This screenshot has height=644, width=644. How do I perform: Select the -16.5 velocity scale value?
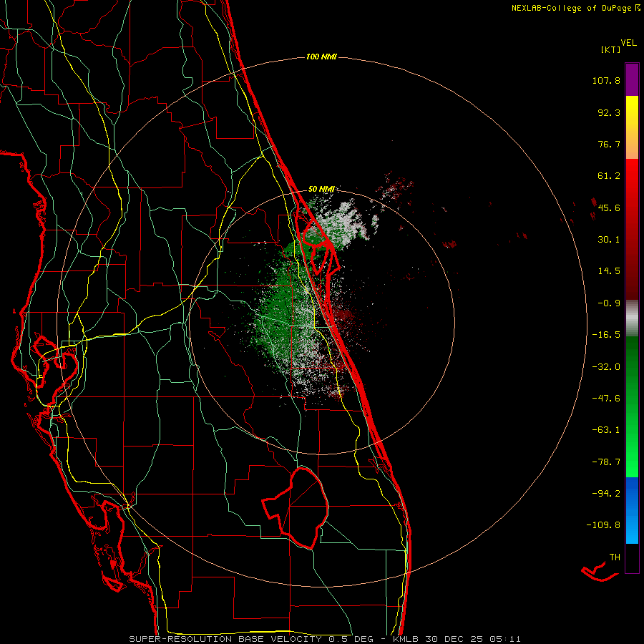606,335
